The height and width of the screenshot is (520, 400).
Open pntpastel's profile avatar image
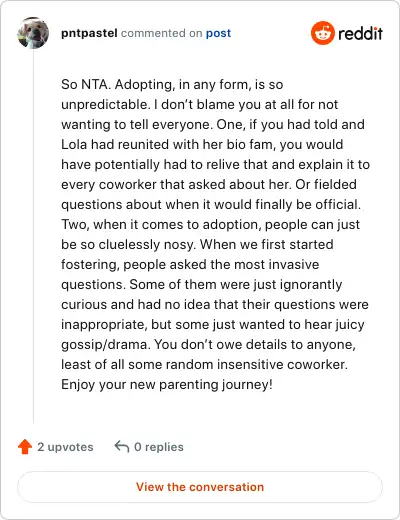(33, 33)
